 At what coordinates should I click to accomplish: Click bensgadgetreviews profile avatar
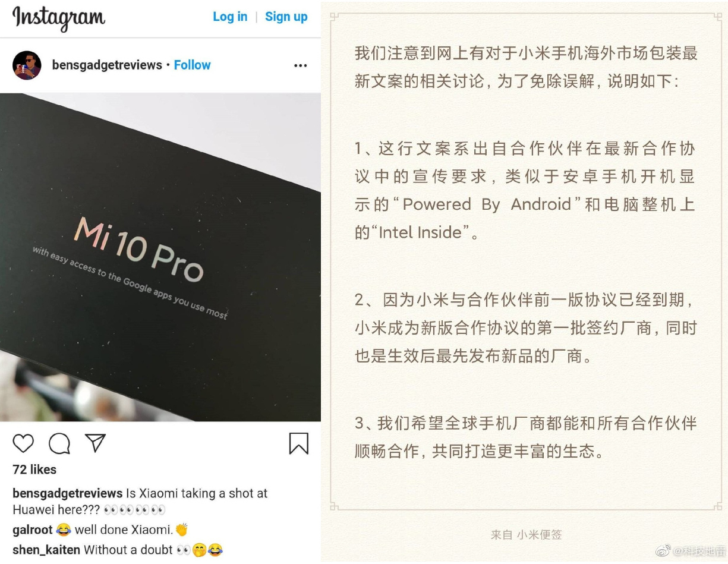(27, 65)
